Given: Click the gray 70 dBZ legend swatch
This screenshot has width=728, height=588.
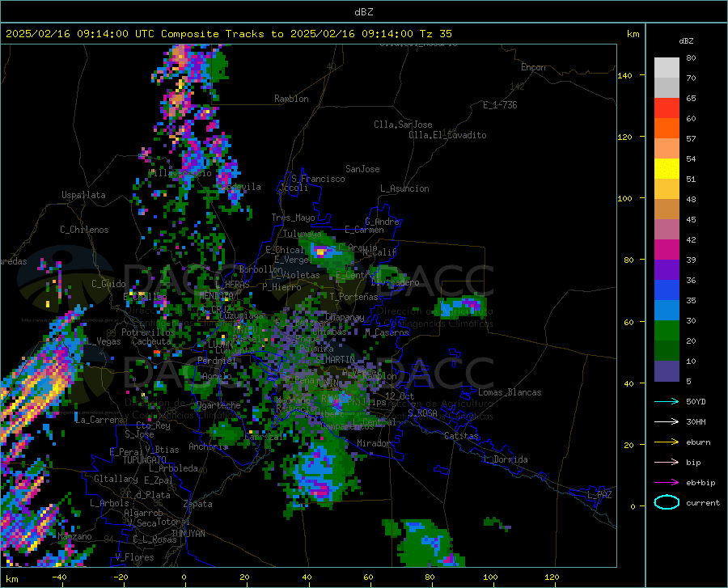Looking at the screenshot, I should point(667,87).
